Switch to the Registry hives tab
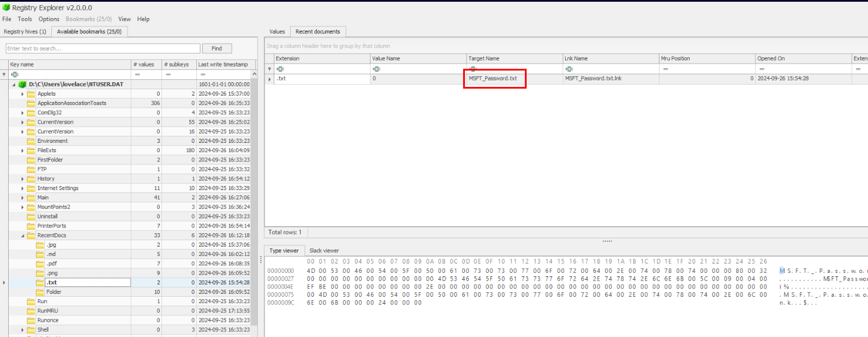Image resolution: width=868 pixels, height=337 pixels. click(x=25, y=31)
